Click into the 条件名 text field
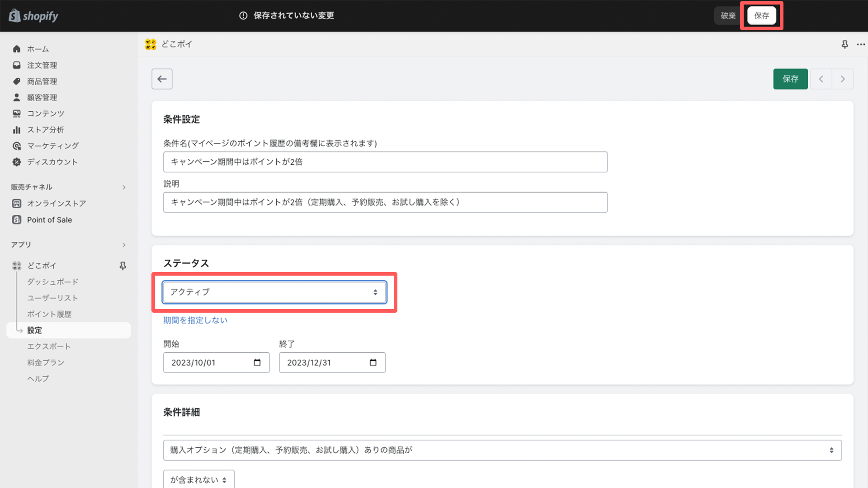Screen dimensions: 868x488 tap(385, 162)
